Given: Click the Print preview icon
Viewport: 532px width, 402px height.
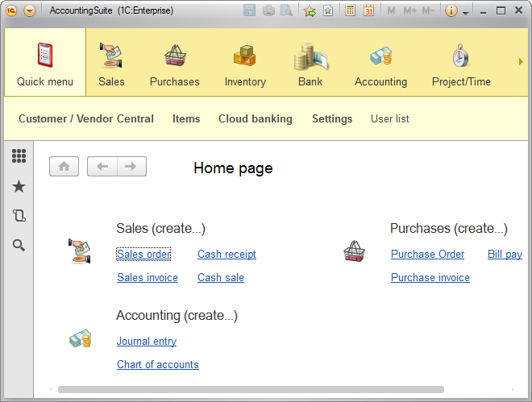Looking at the screenshot, I should [x=287, y=10].
